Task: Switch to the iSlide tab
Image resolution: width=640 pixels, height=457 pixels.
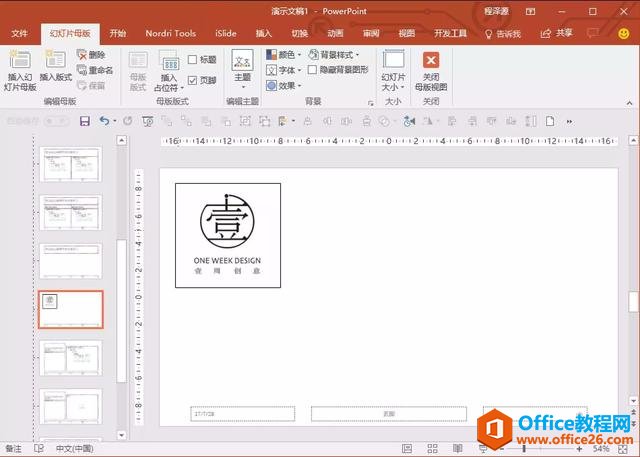Action: pos(226,33)
